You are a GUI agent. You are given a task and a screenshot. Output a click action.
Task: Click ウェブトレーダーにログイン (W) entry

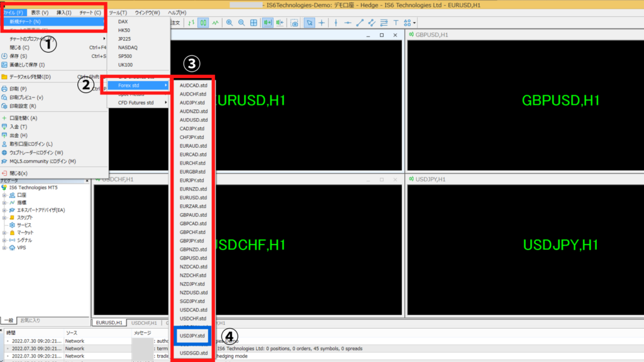(x=53, y=153)
